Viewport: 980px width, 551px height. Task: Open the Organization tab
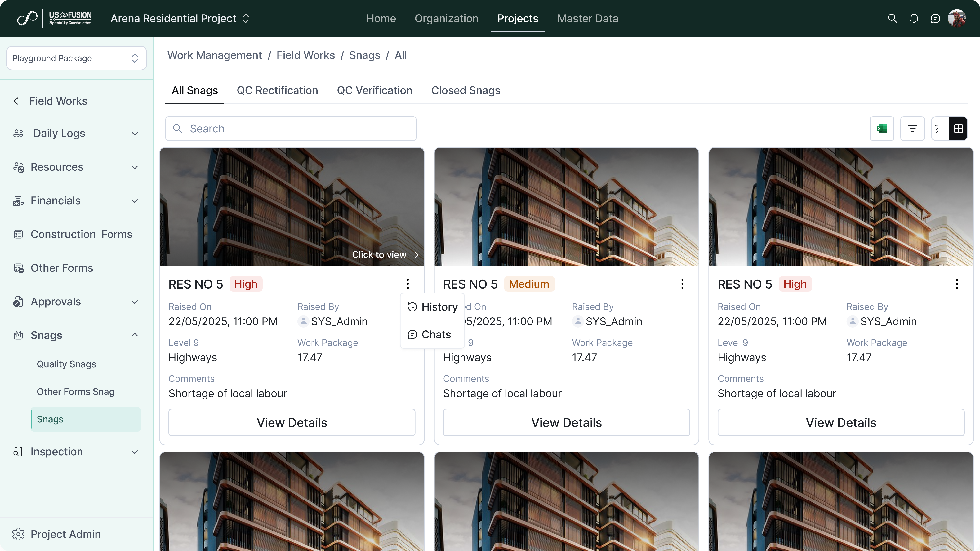tap(447, 18)
